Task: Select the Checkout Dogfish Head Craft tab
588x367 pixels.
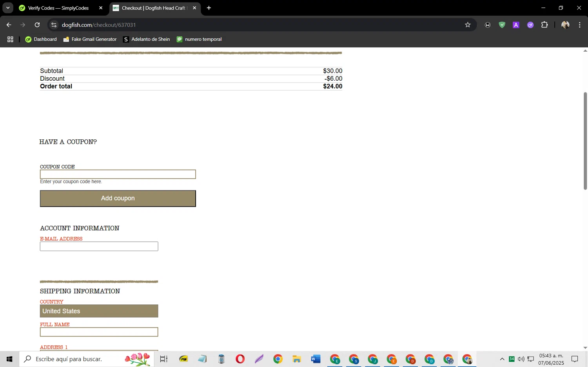Action: [154, 8]
